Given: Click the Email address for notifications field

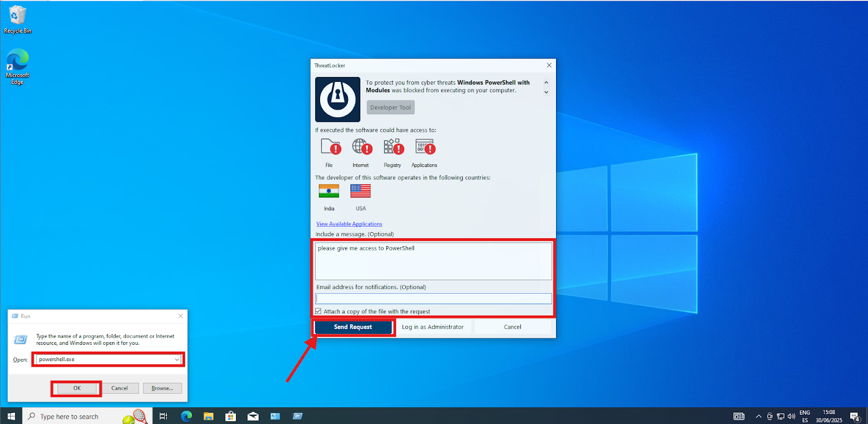Looking at the screenshot, I should click(433, 299).
